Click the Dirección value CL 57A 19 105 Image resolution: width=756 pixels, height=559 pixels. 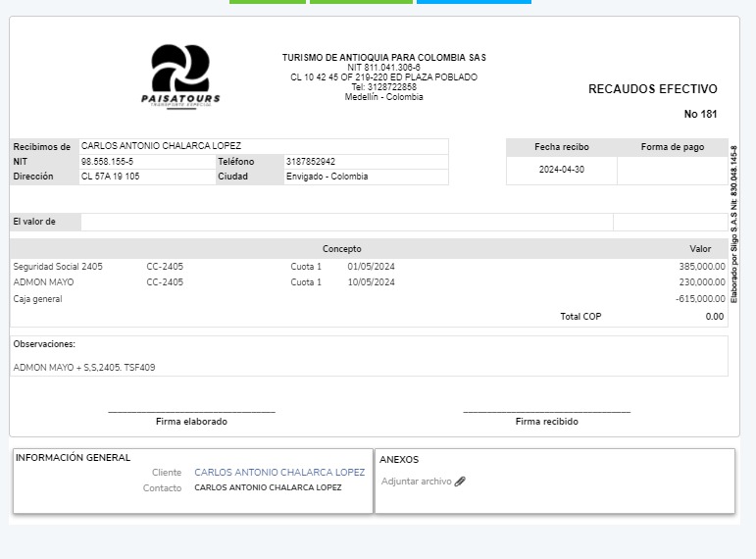110,177
